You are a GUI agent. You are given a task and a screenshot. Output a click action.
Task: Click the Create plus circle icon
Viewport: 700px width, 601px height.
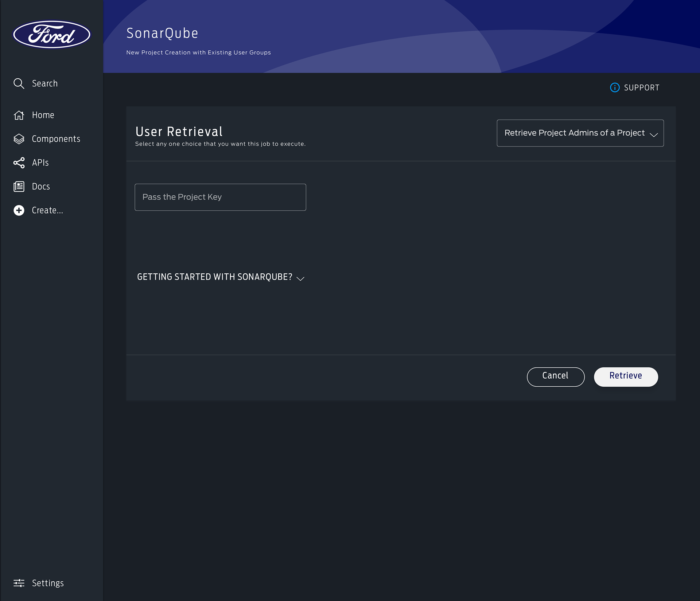click(19, 210)
